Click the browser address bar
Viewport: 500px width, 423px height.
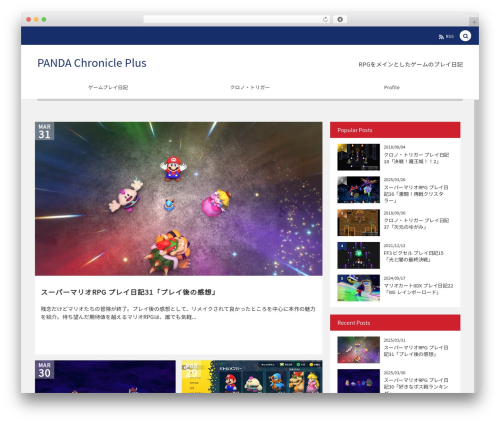click(x=236, y=19)
